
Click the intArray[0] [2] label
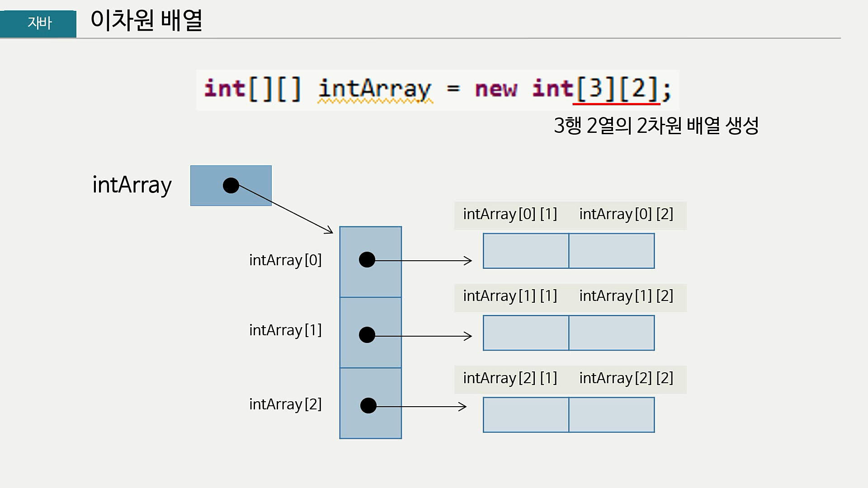(x=626, y=214)
